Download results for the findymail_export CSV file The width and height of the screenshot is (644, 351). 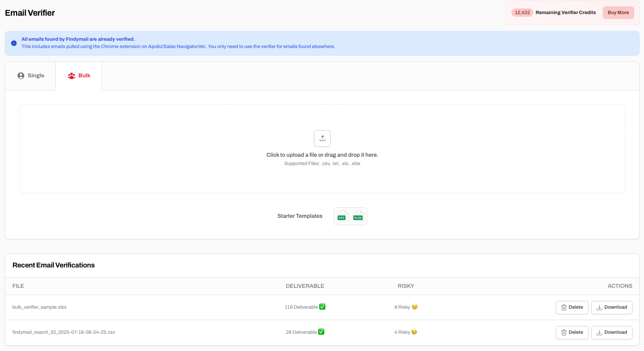pyautogui.click(x=611, y=332)
